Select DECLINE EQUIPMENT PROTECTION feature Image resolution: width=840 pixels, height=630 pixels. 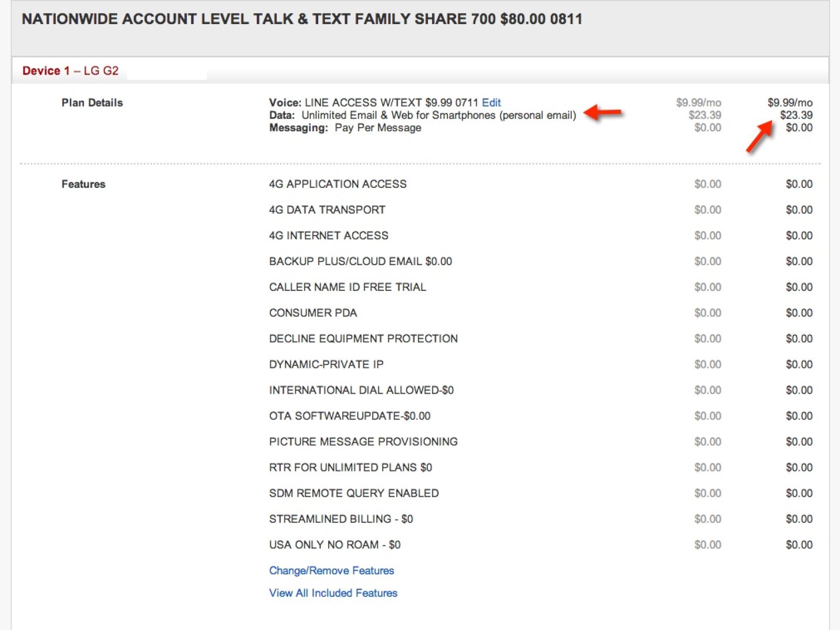pos(363,339)
